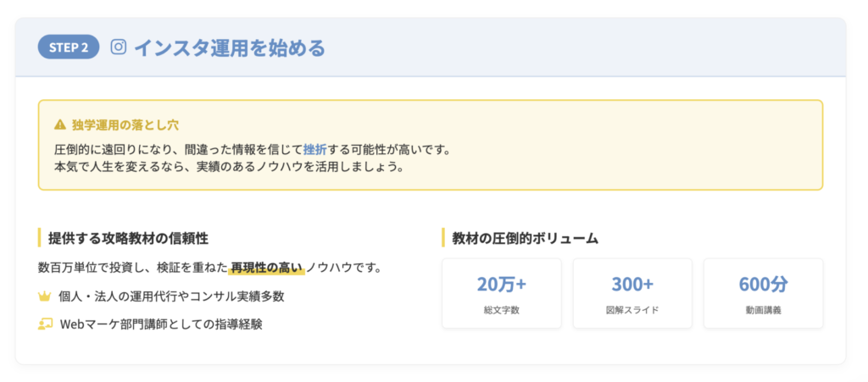Click the warning triangle icon
The image size is (868, 382).
pos(59,125)
